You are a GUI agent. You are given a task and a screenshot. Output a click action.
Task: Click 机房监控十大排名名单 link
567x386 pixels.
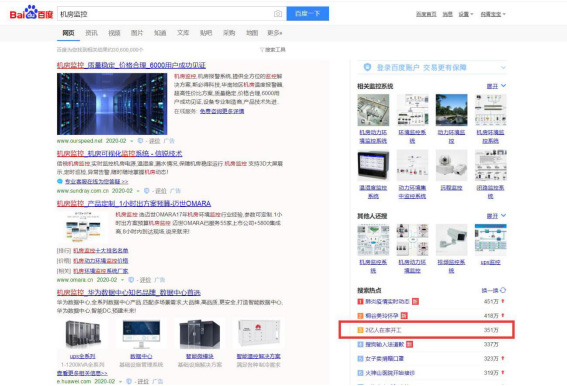coord(101,250)
